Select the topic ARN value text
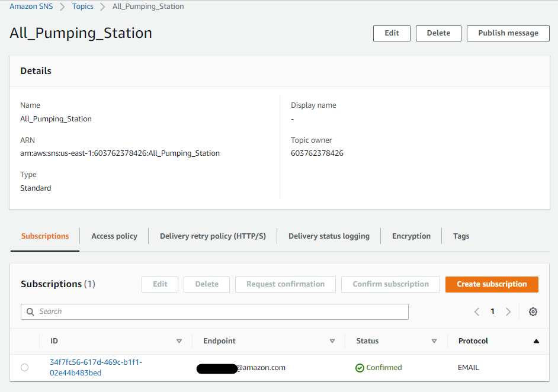558x392 pixels. pyautogui.click(x=120, y=153)
